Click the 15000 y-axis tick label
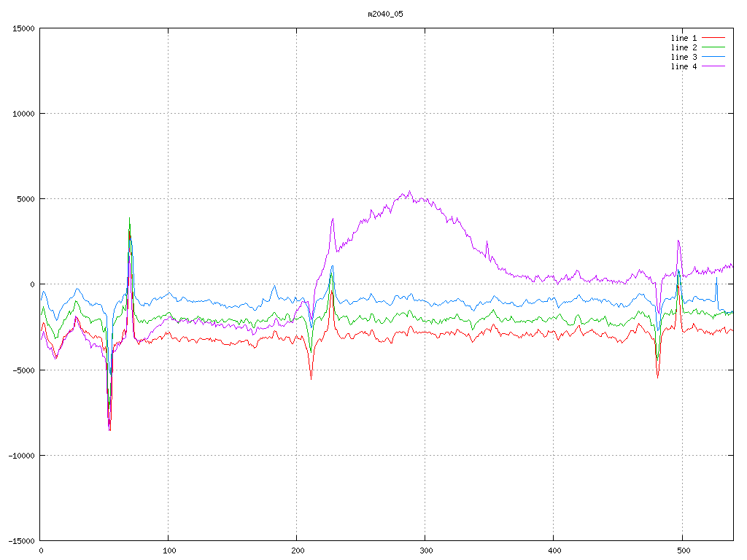The image size is (747, 560). (x=23, y=28)
